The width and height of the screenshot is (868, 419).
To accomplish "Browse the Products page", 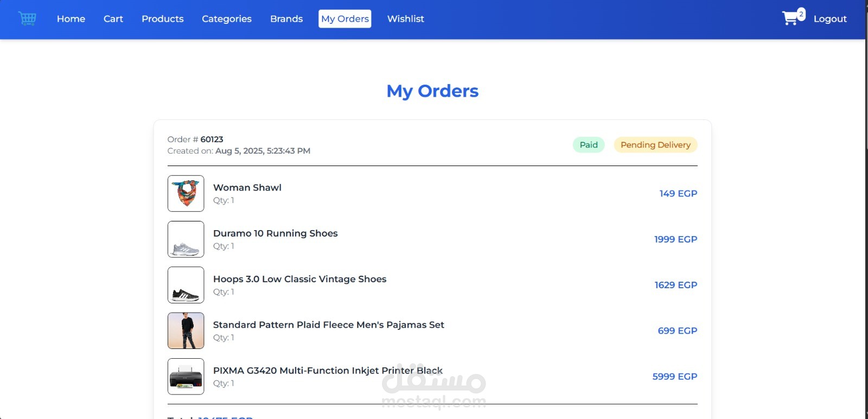I will [x=163, y=19].
